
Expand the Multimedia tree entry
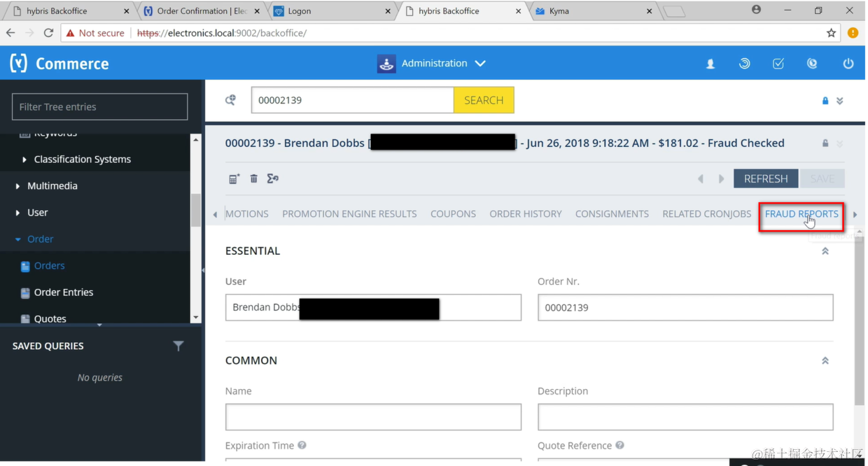click(x=19, y=185)
